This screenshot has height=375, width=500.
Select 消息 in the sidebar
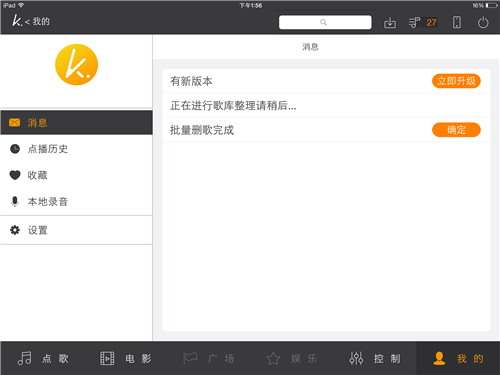pos(76,123)
